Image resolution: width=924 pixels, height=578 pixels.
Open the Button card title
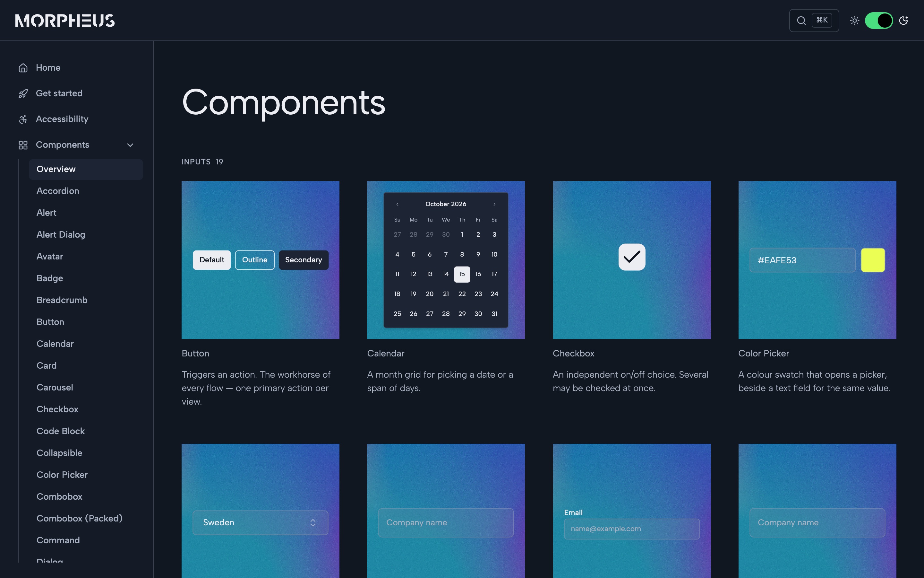195,354
